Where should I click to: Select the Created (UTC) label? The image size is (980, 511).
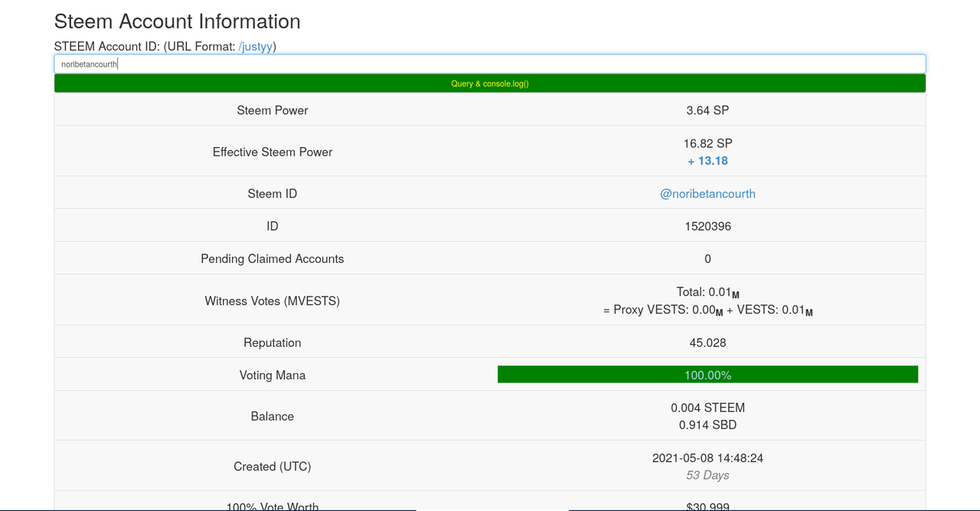(x=273, y=467)
